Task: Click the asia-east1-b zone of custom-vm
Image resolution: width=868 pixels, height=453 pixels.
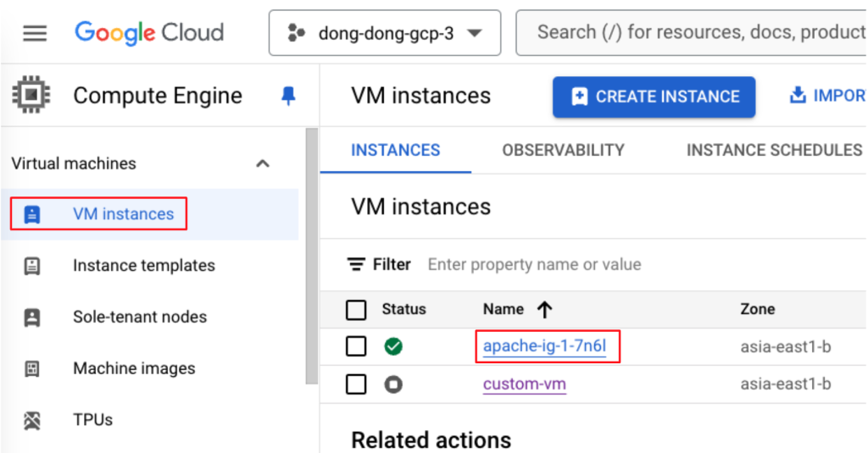Action: [786, 384]
